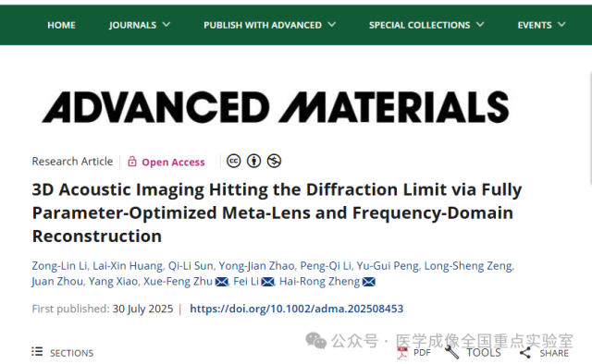Open the PDF icon link
Viewport: 592px width, 364px height.
point(402,354)
